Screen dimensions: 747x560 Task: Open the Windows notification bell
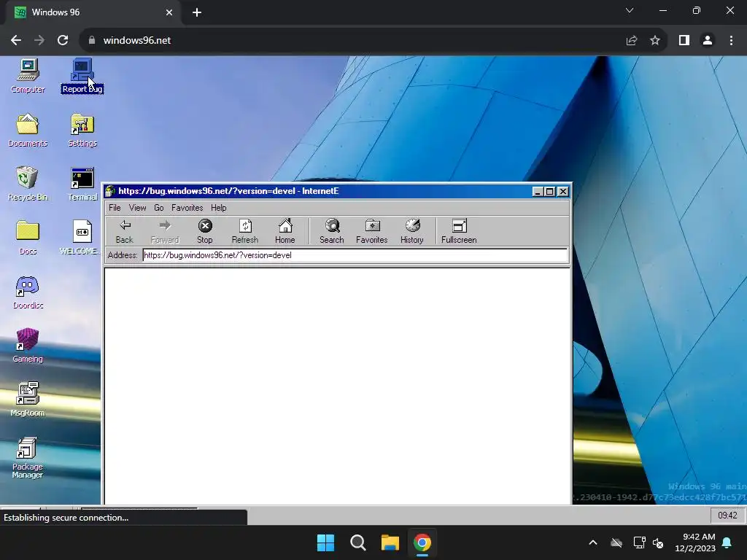pos(727,542)
